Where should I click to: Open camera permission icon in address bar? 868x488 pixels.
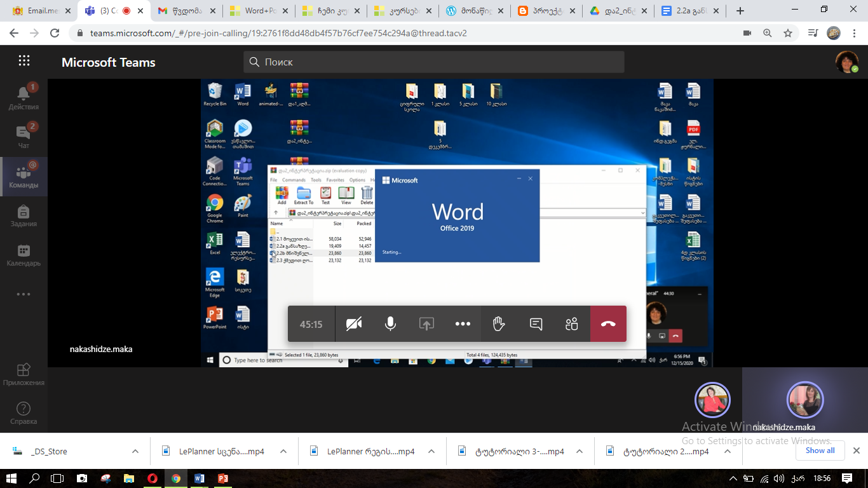coord(747,33)
